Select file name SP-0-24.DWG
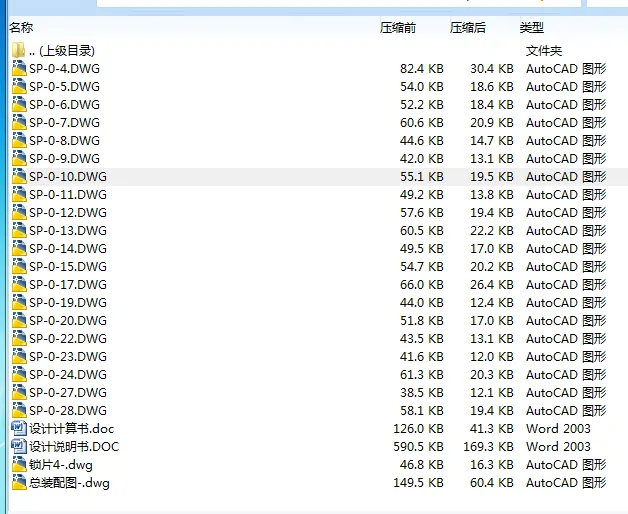Screen dimensions: 628x514 [68, 375]
